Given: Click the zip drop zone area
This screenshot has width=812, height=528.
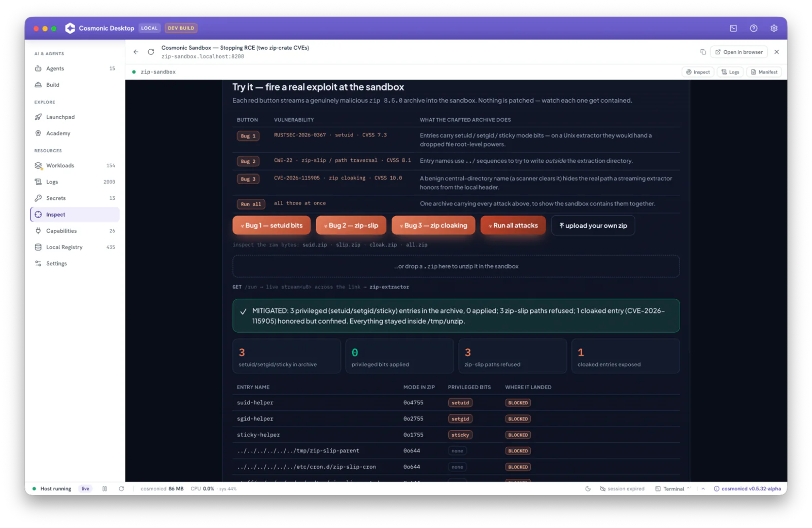Looking at the screenshot, I should (x=456, y=266).
